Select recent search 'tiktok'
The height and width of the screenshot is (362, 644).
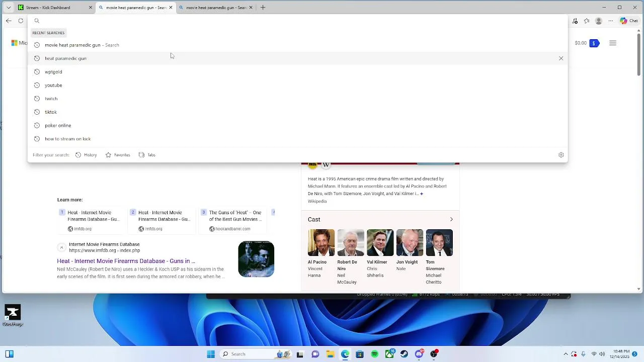(297, 112)
